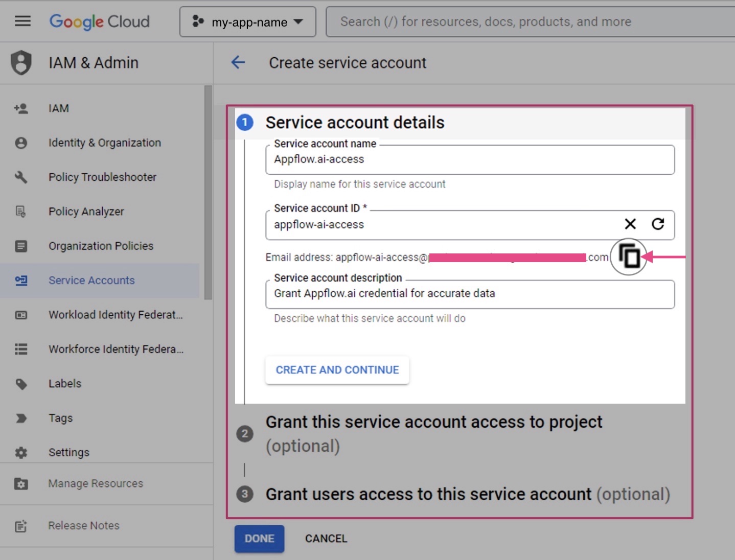This screenshot has height=560, width=735.
Task: Click the Google Cloud logo
Action: pyautogui.click(x=100, y=21)
